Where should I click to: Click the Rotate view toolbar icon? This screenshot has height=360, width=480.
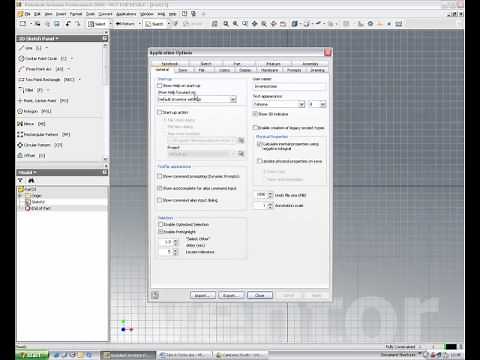pos(274,24)
